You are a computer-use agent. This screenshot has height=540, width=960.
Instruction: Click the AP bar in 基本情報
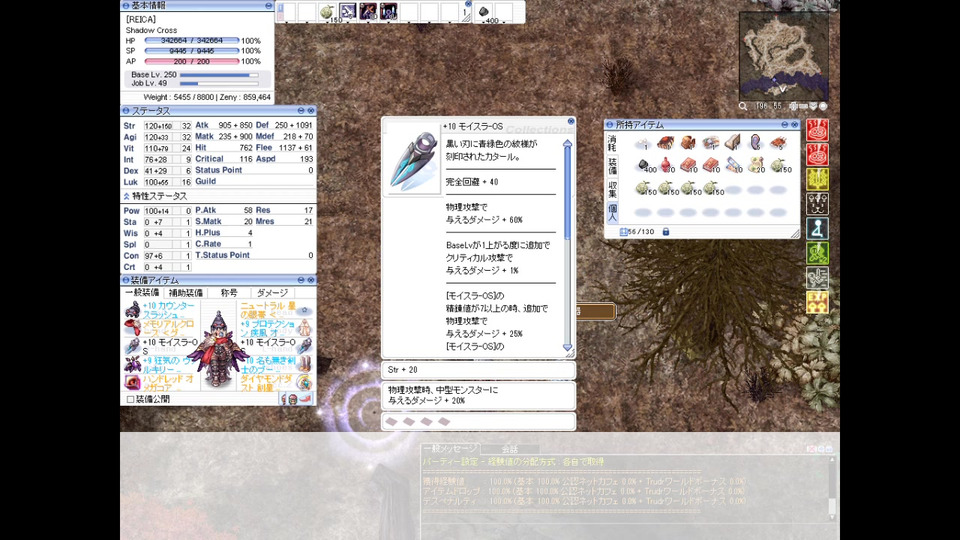(x=192, y=61)
